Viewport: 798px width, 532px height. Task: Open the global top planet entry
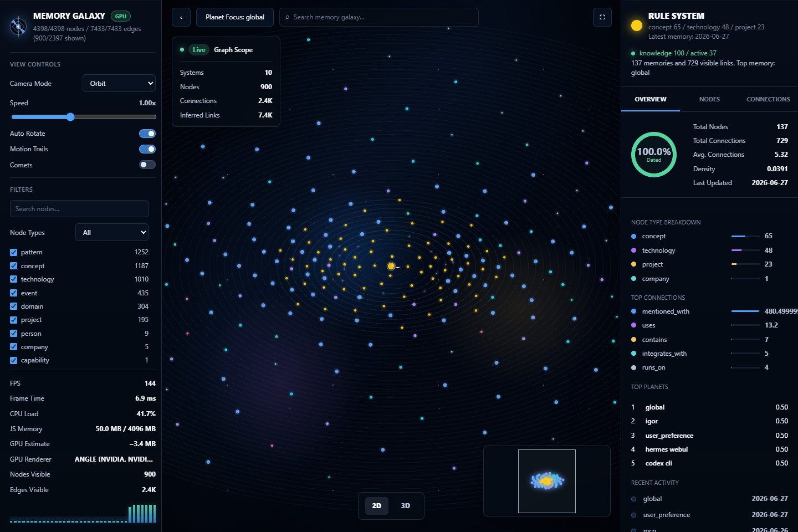coord(709,407)
